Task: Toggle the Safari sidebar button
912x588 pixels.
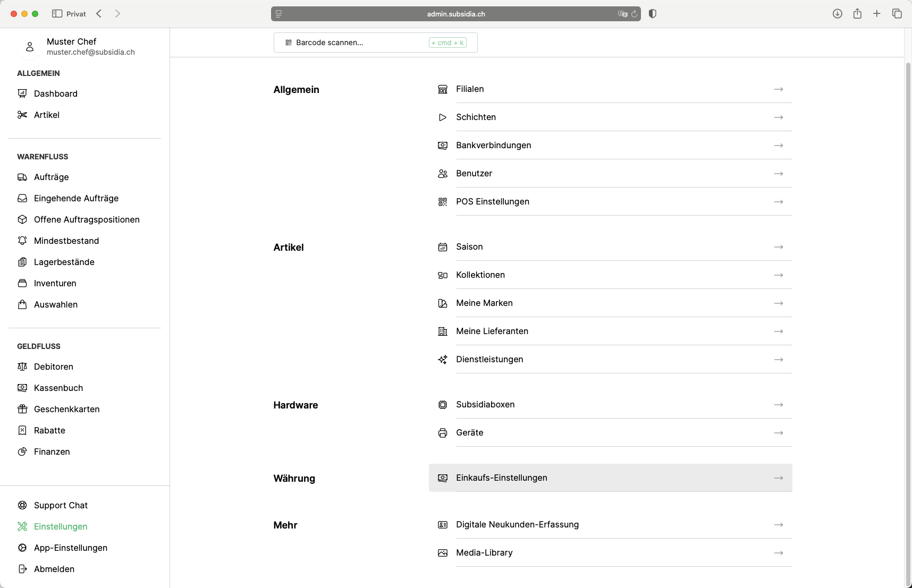Action: click(x=57, y=14)
